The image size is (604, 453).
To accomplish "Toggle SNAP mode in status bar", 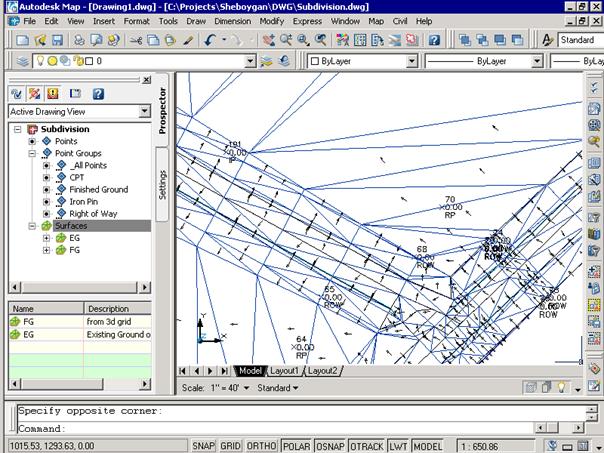I will [x=203, y=445].
